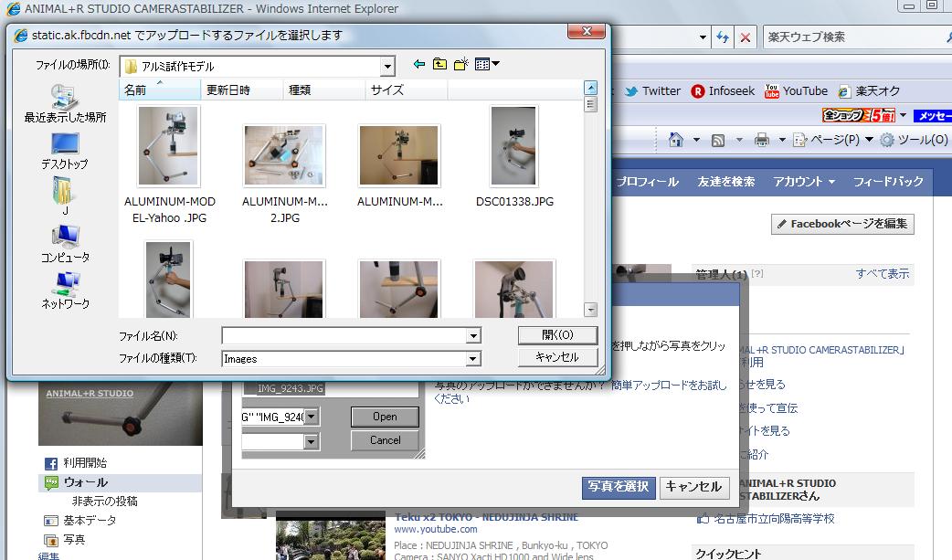This screenshot has height=560, width=952.
Task: Click the キャンセル button in file dialog
Action: tap(557, 357)
